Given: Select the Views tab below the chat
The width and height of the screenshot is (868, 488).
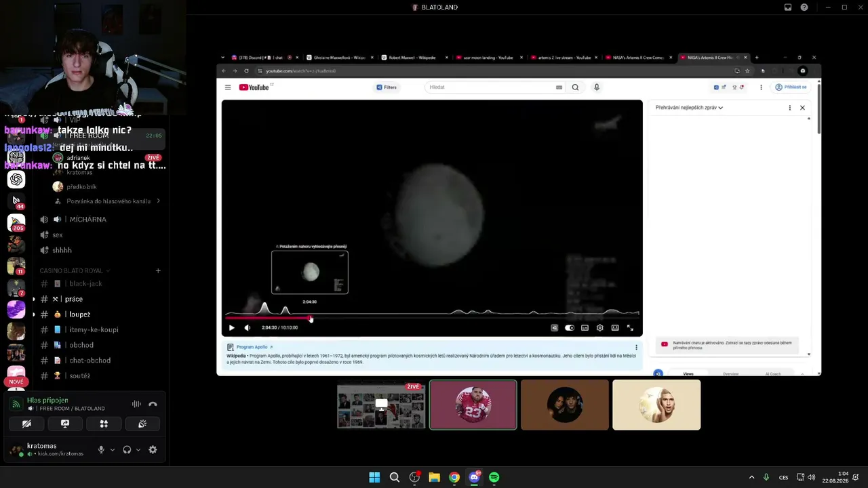Looking at the screenshot, I should click(688, 373).
